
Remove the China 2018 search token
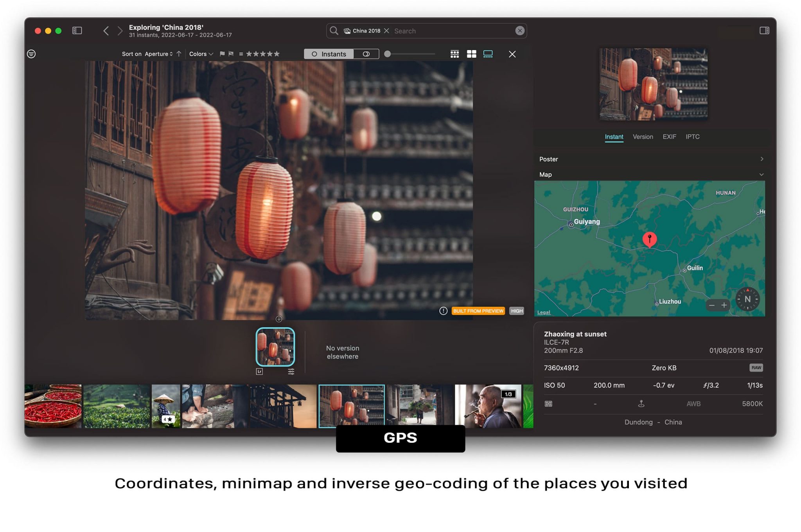click(x=386, y=31)
